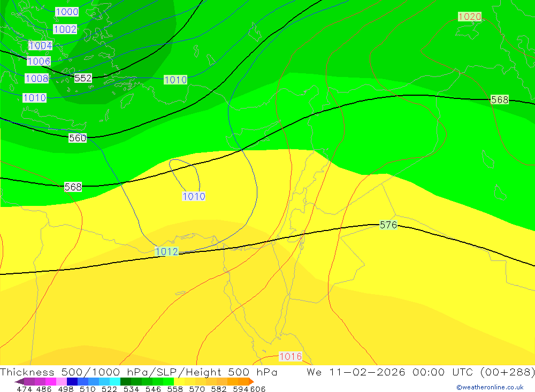535x392 pixels.
Task: Click the bright yellow legend swatch
Action: point(179,381)
